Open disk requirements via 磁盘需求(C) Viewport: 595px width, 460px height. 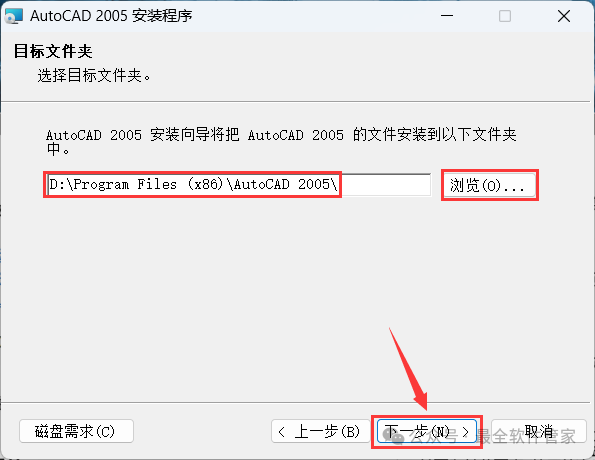pyautogui.click(x=76, y=431)
